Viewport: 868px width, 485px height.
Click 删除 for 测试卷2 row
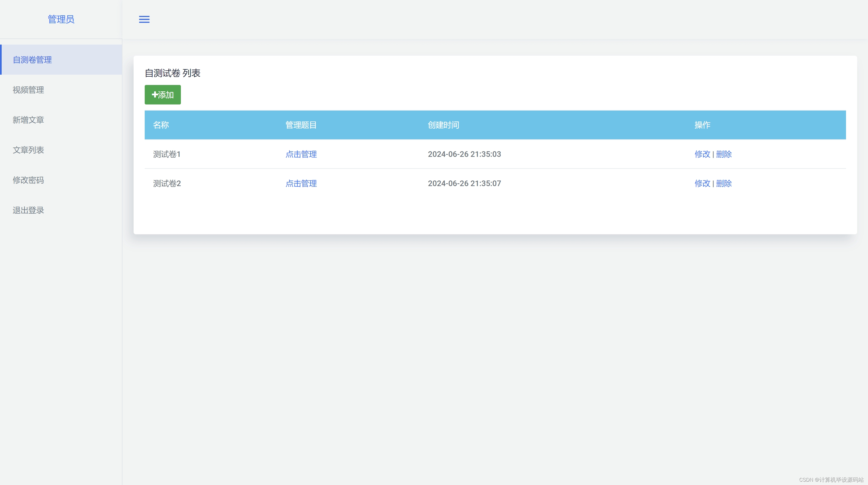724,183
